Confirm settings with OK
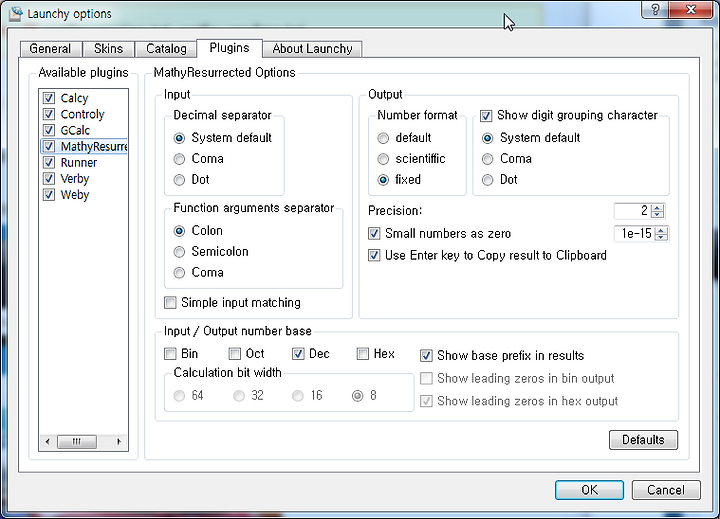This screenshot has width=720, height=519. coord(590,490)
